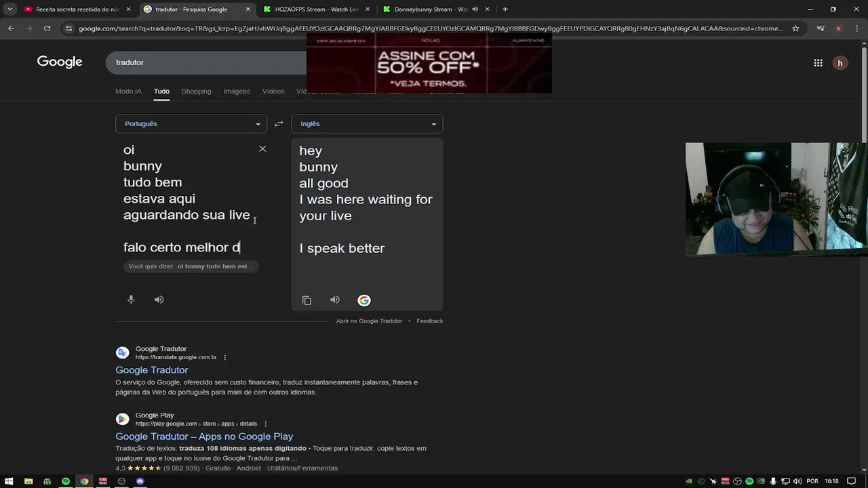Open the new tab with the plus button
This screenshot has height=488, width=868.
(x=505, y=9)
